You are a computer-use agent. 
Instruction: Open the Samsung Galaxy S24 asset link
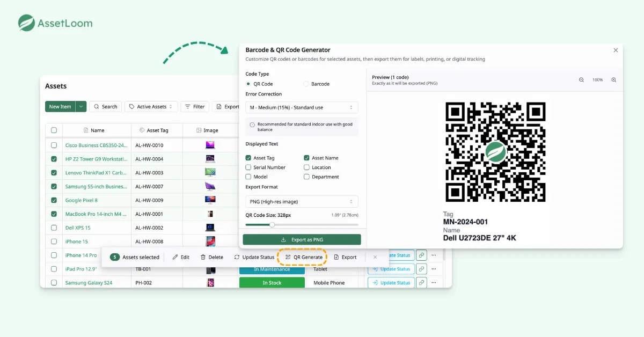[89, 283]
